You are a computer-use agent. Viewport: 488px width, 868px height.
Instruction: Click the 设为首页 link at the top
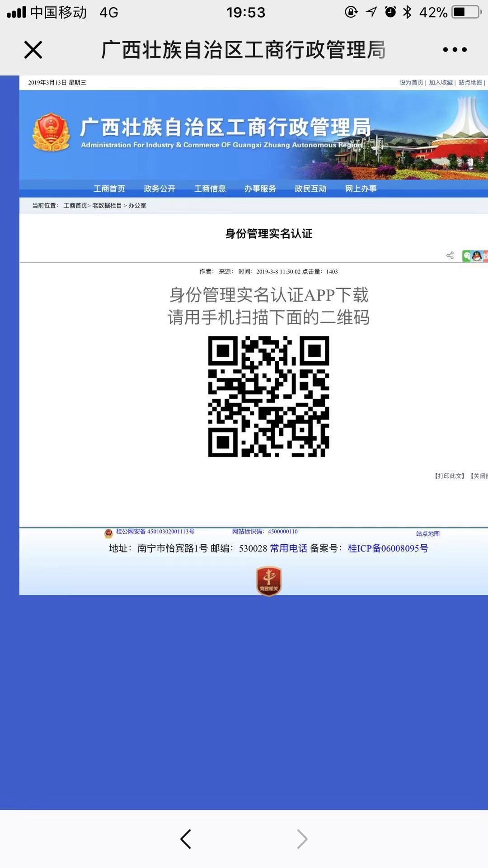411,82
